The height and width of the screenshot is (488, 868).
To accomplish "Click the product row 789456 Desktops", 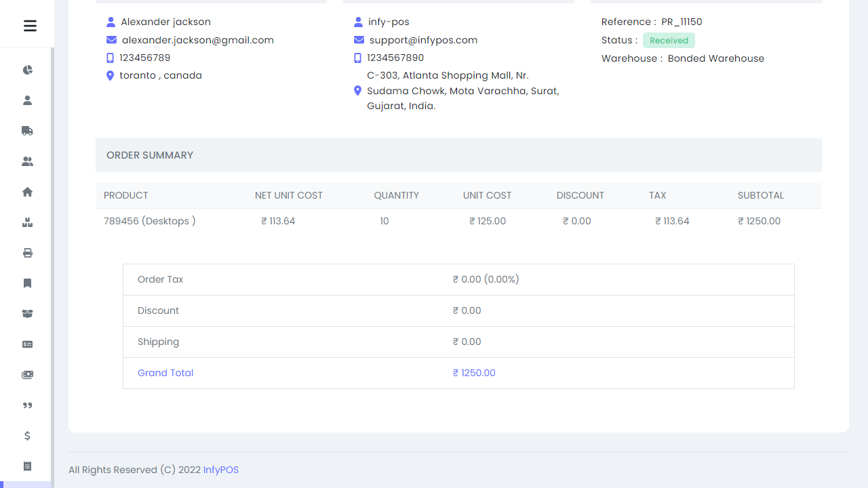I will point(150,221).
